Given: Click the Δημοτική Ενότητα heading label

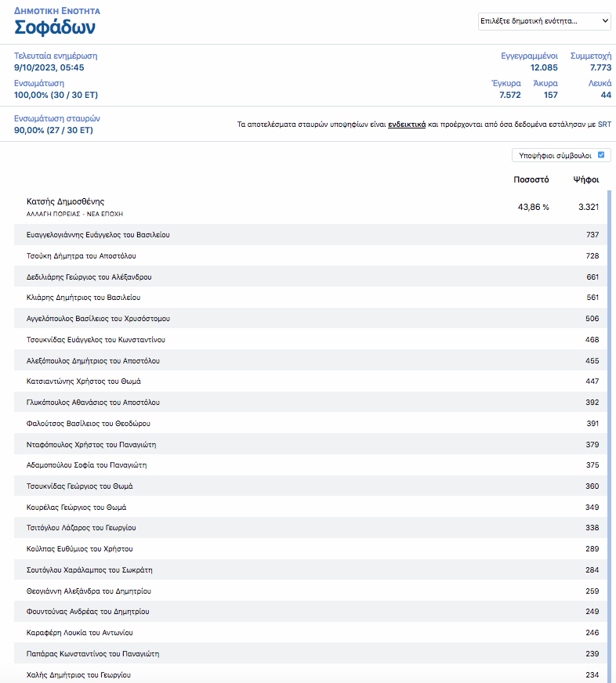Looking at the screenshot, I should click(x=57, y=12).
